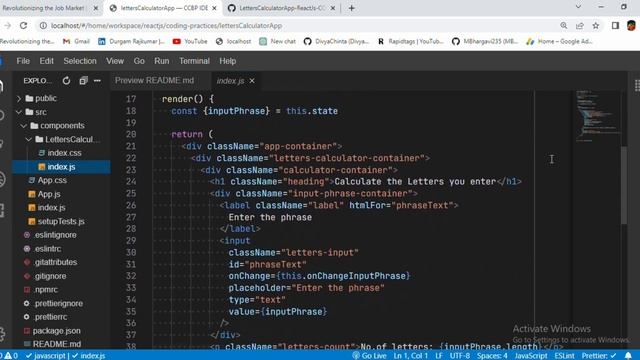Open the Run menu
Screen dimensions: 640x360
[162, 61]
